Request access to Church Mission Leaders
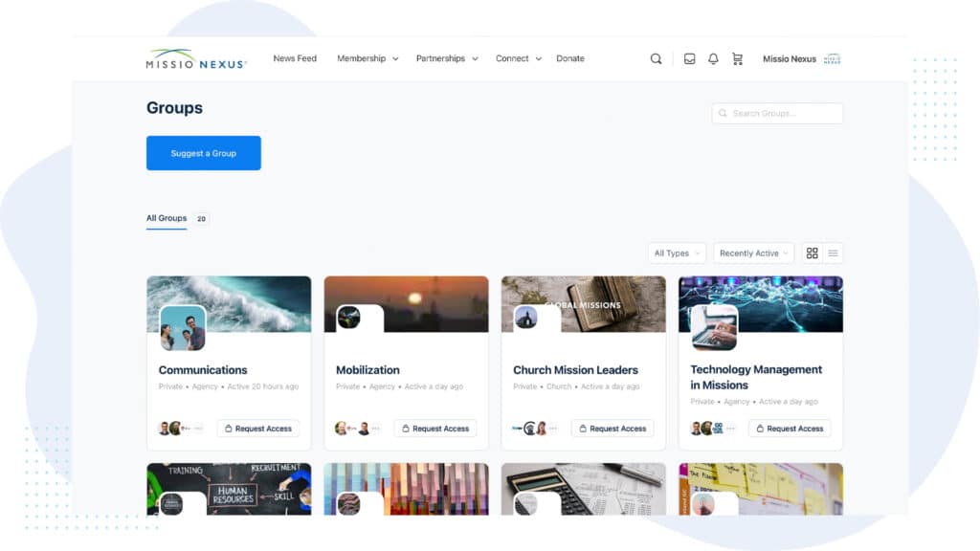The image size is (980, 551). (x=612, y=429)
